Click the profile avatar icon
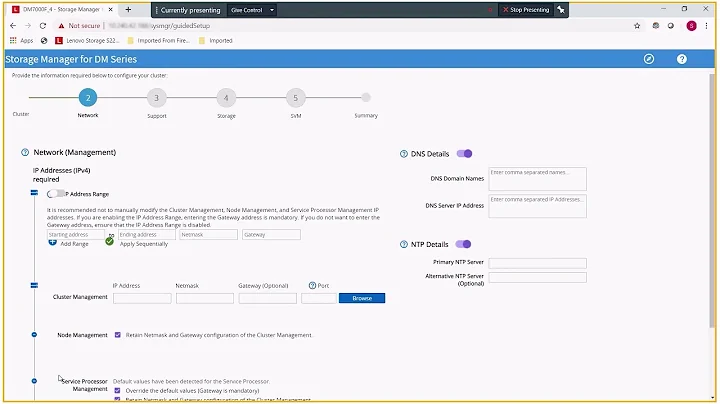Image resolution: width=720 pixels, height=404 pixels. tap(691, 26)
